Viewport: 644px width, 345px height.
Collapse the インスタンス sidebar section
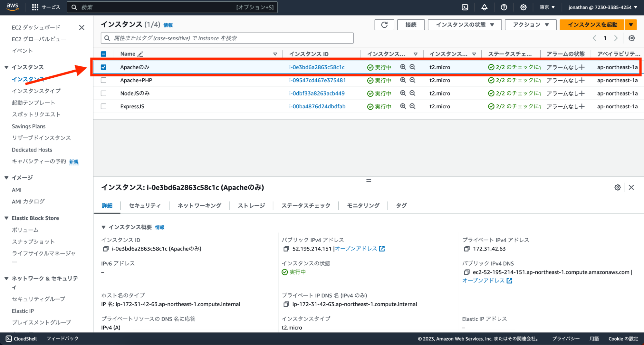click(x=6, y=67)
